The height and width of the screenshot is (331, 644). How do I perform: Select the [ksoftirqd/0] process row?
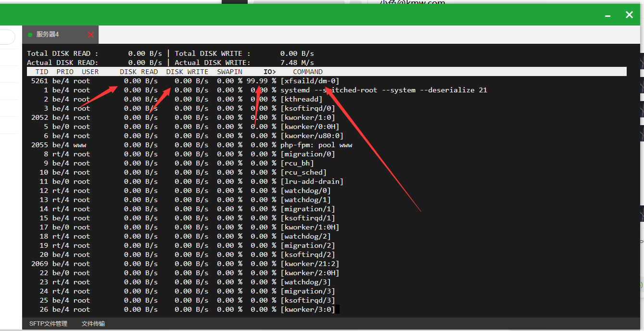click(x=327, y=108)
